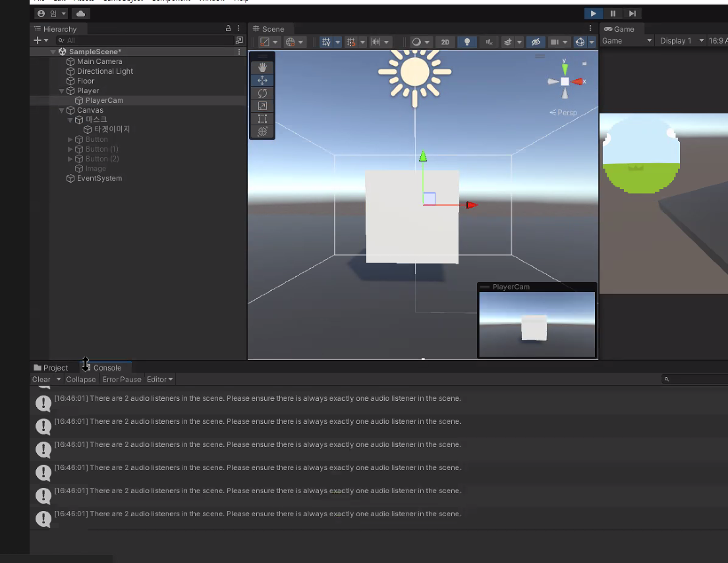This screenshot has height=563, width=728.
Task: Open the cloud services icon
Action: coord(81,13)
